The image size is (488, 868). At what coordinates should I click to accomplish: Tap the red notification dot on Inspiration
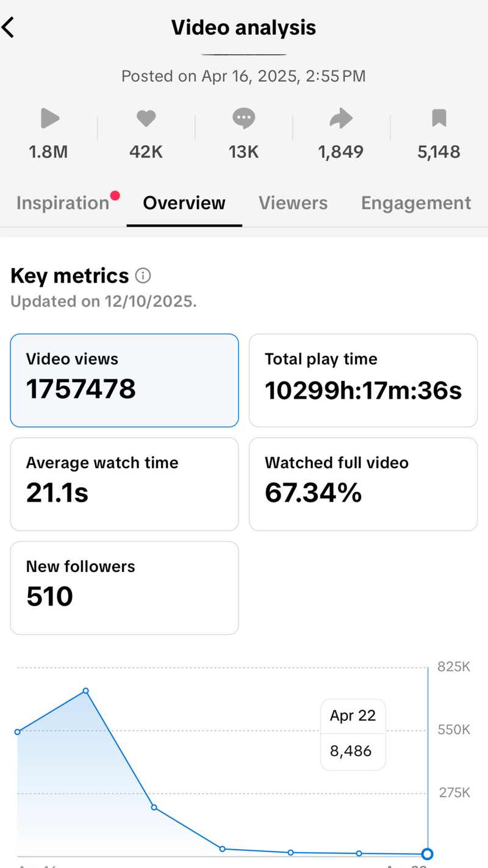115,196
